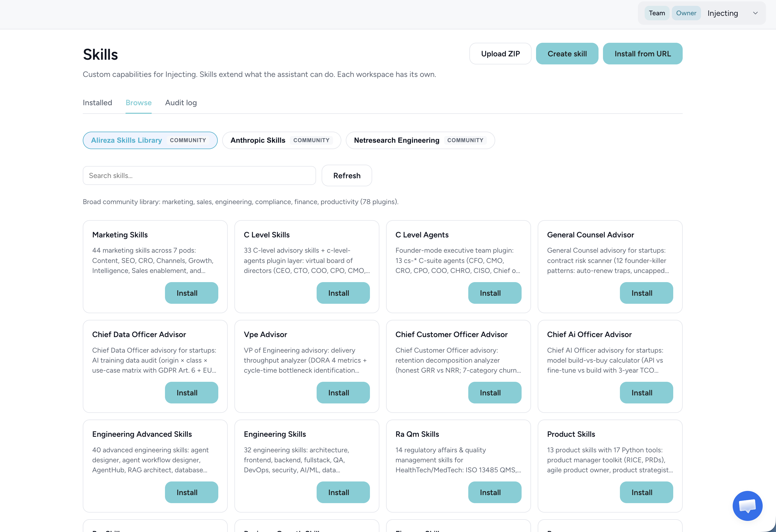The image size is (776, 532).
Task: Click the Team badge in header
Action: point(657,13)
